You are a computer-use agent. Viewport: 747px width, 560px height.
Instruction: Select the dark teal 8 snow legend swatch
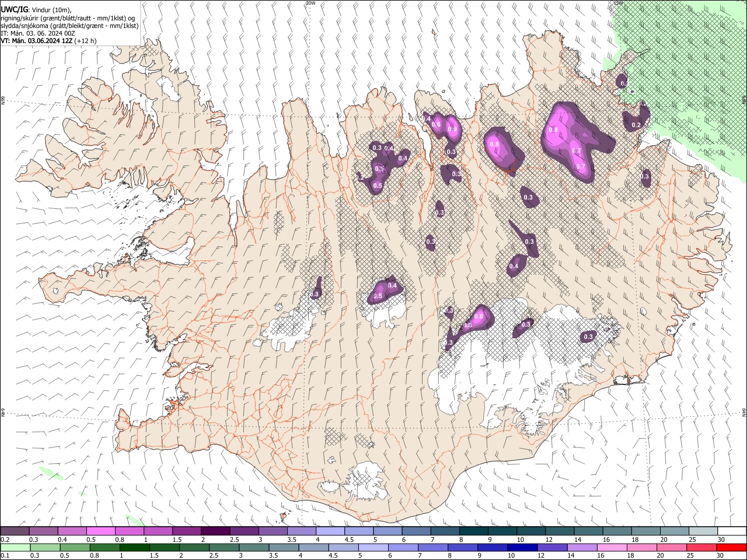click(x=474, y=531)
